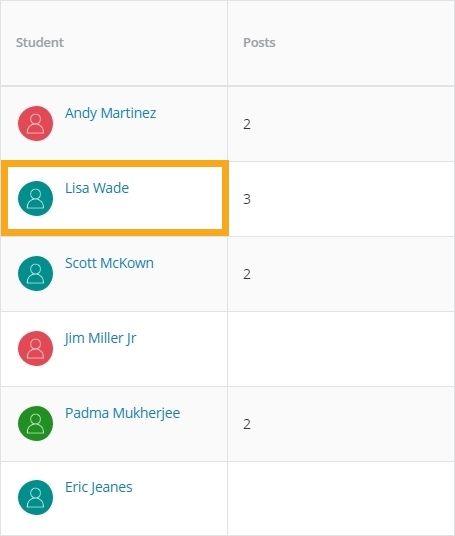Click Scott McKown's teal avatar icon

36,273
